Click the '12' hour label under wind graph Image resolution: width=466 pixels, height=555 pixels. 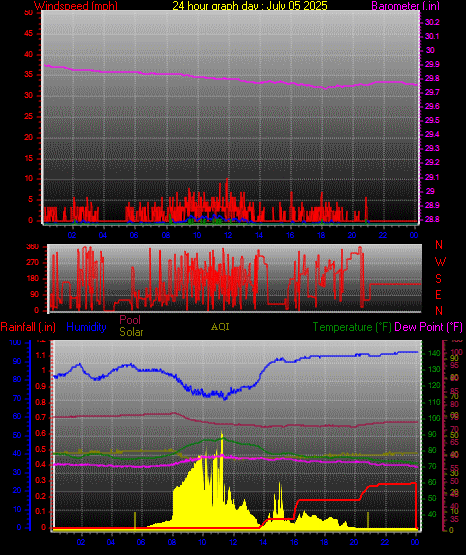click(x=228, y=235)
